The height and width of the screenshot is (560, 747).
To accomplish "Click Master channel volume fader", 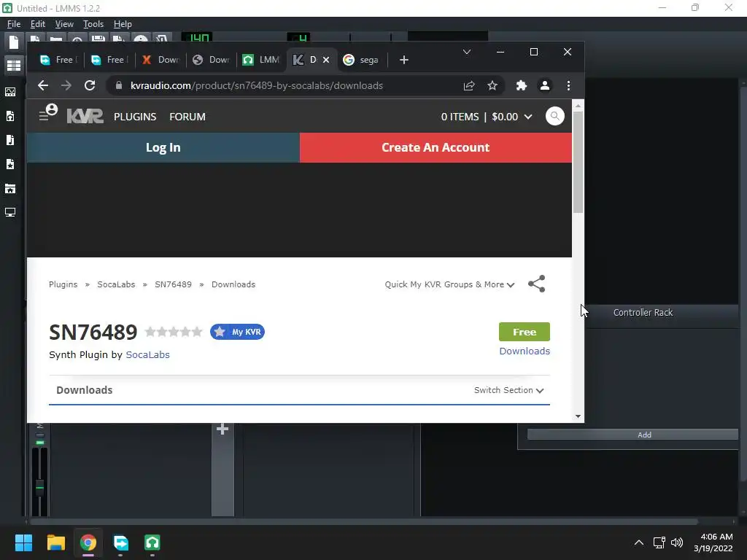I will (x=40, y=487).
